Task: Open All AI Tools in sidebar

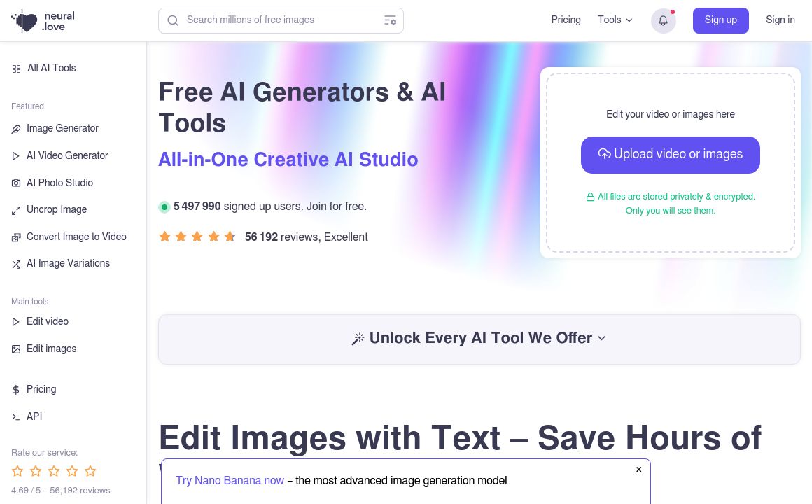Action: (51, 69)
